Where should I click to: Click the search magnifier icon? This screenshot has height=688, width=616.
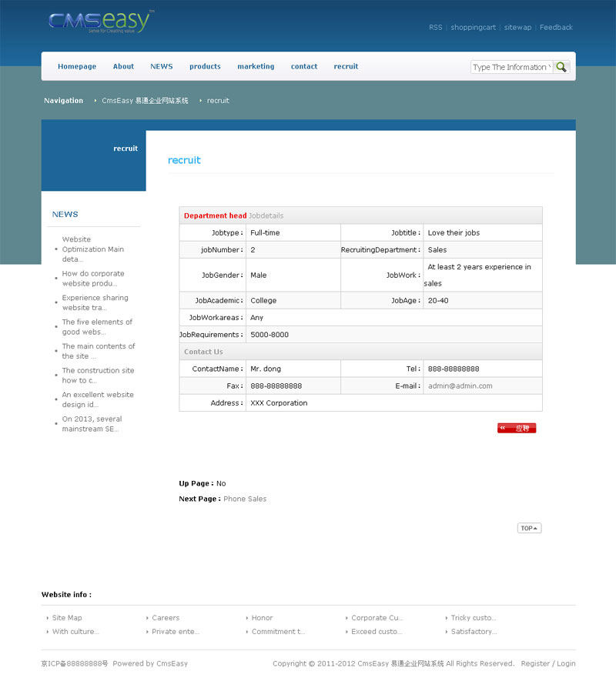561,67
